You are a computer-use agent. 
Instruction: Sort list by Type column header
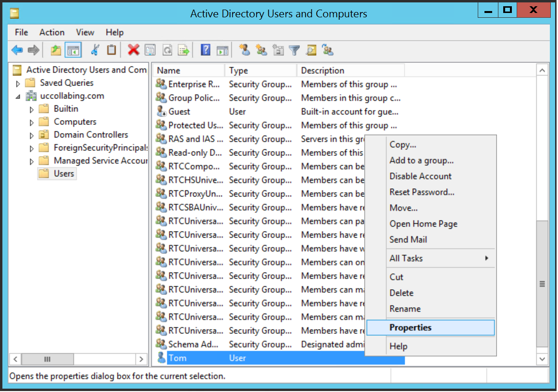pyautogui.click(x=261, y=71)
